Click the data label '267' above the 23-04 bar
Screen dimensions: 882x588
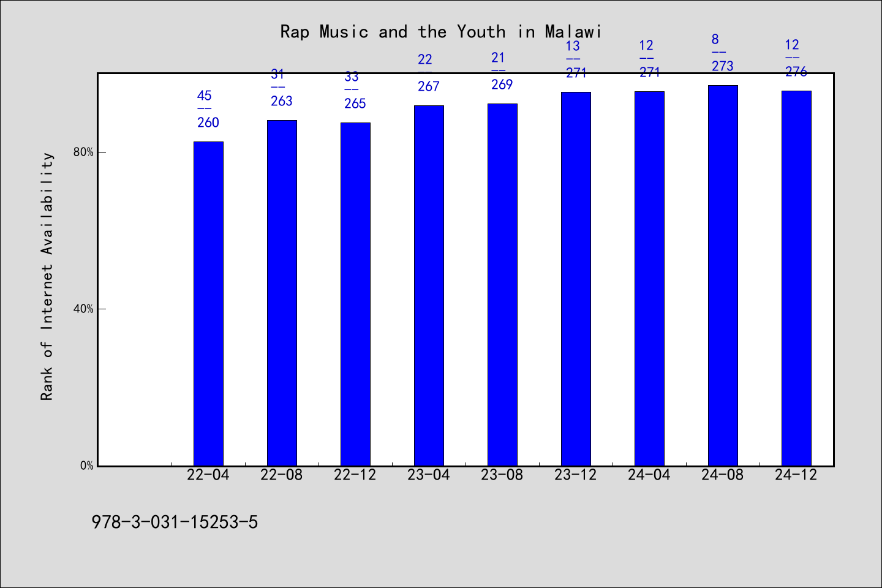(x=429, y=86)
